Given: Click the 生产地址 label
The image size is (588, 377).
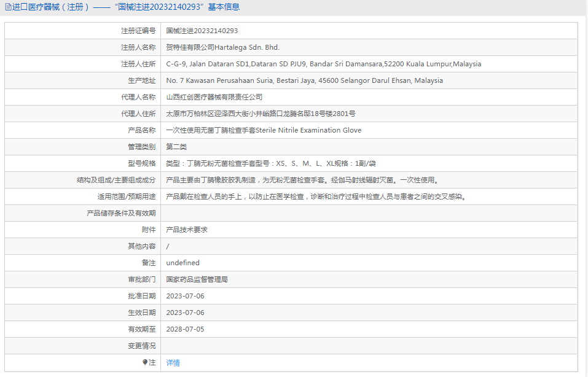Looking at the screenshot, I should click(141, 80).
